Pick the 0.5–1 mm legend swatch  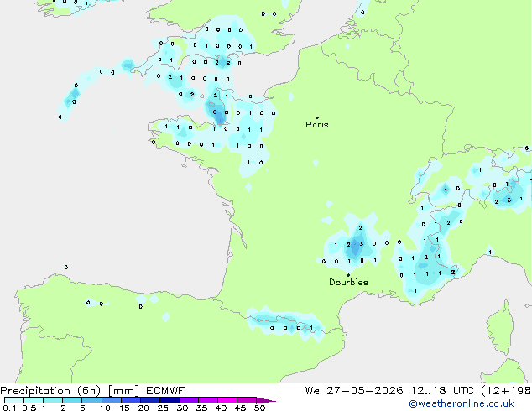tap(34, 400)
